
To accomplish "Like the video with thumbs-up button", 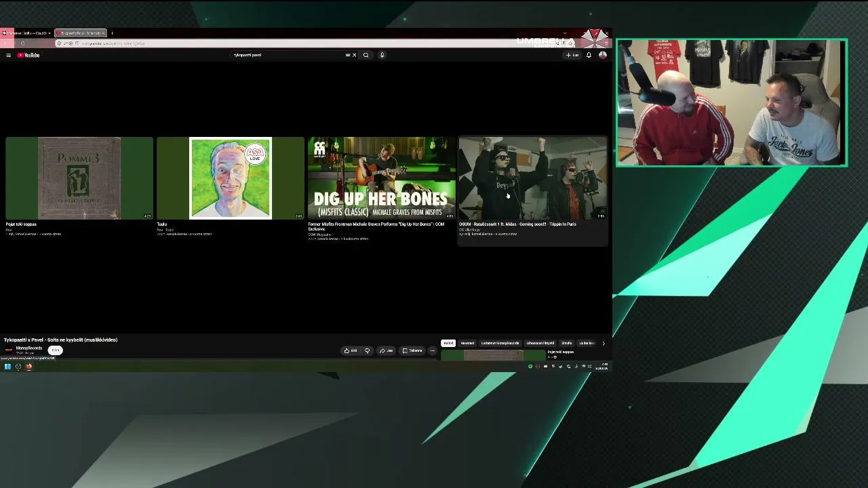I will coord(350,350).
